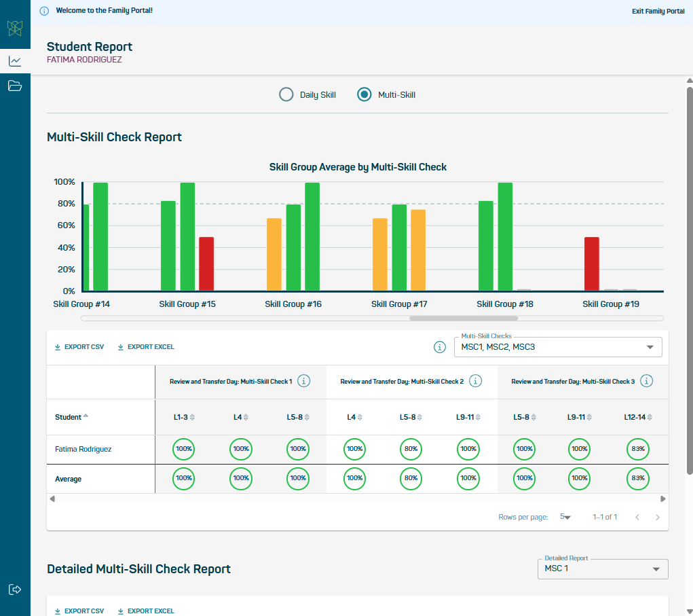Screen dimensions: 693x616
Task: Select the Daily Skill radio button
Action: point(286,94)
